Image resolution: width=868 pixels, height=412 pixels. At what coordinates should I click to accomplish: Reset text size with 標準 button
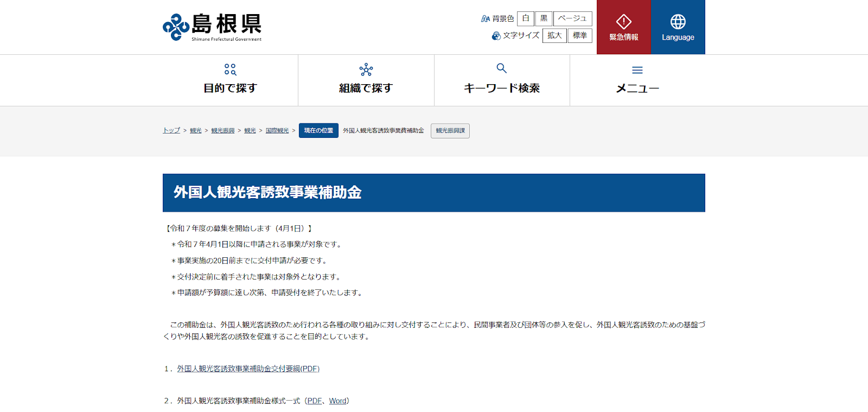(580, 36)
